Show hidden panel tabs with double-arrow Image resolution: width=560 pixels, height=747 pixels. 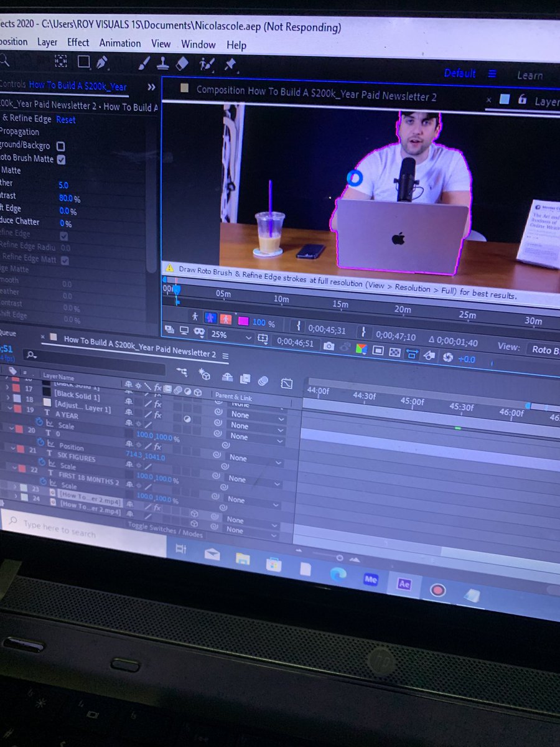point(151,87)
